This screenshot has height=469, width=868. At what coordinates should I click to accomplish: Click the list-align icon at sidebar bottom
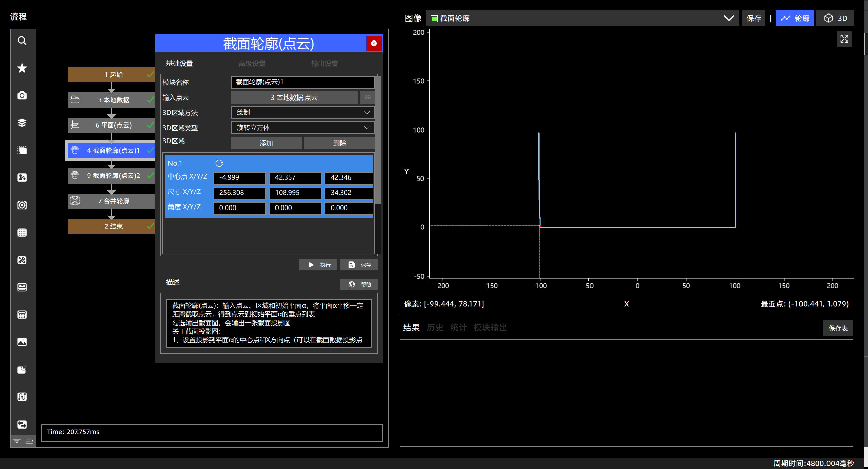coord(29,441)
